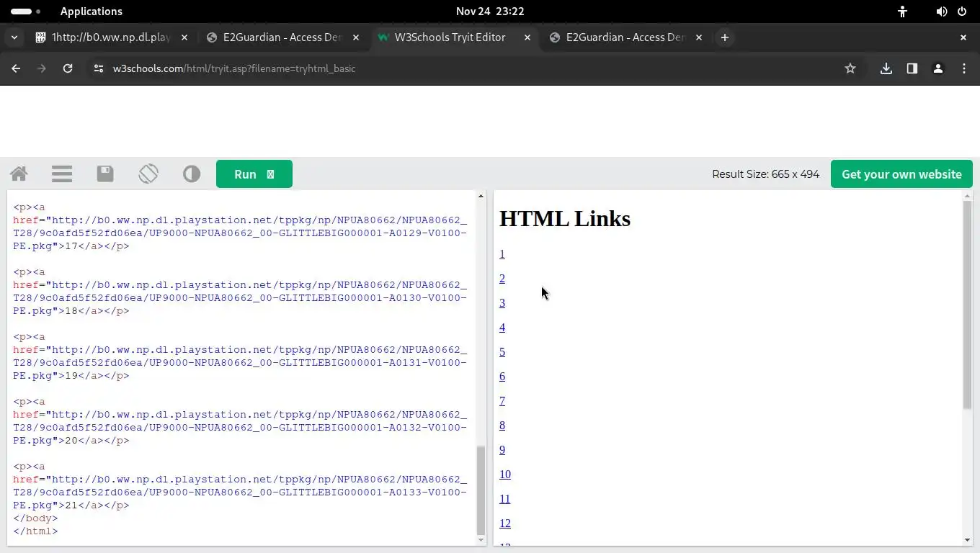Click code line ending with 19</a></p>
Viewport: 980px width, 553px height.
[71, 376]
